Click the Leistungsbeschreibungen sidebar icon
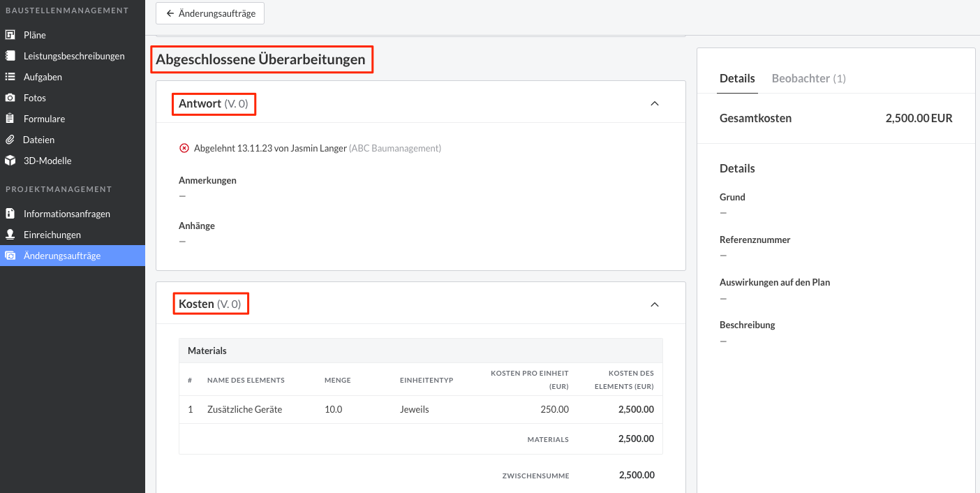980x493 pixels. pyautogui.click(x=10, y=56)
